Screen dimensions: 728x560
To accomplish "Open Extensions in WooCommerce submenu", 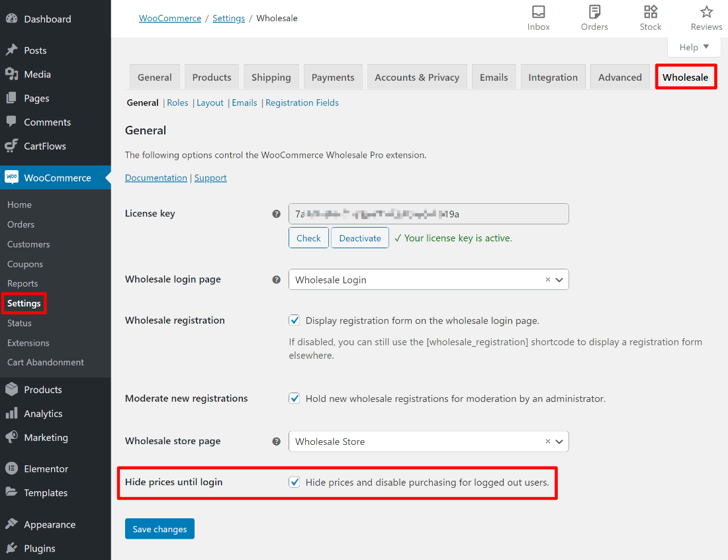I will pyautogui.click(x=28, y=343).
